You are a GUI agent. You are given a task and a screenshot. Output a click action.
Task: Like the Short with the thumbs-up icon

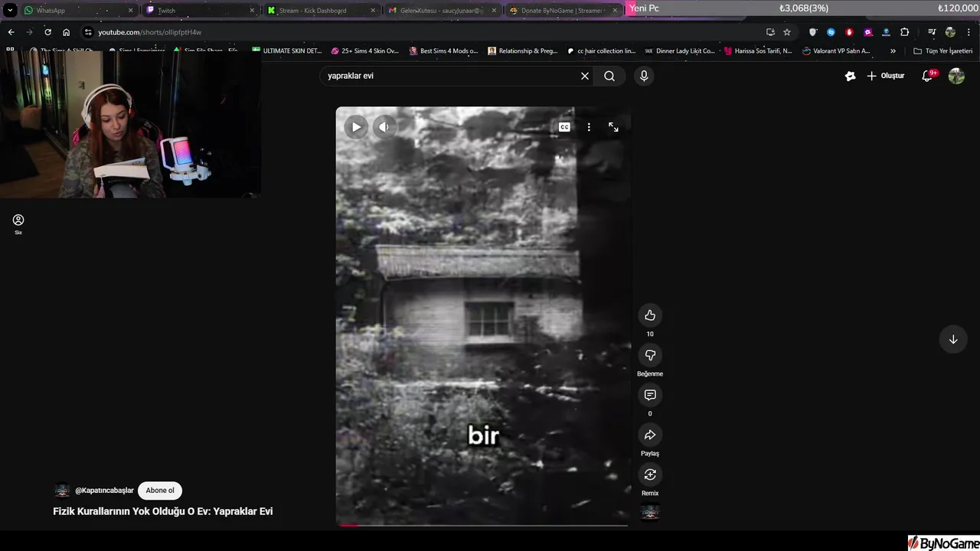pos(650,315)
